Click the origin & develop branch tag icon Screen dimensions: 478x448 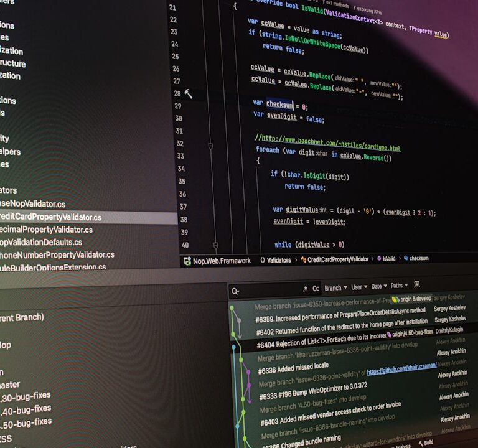tap(395, 300)
